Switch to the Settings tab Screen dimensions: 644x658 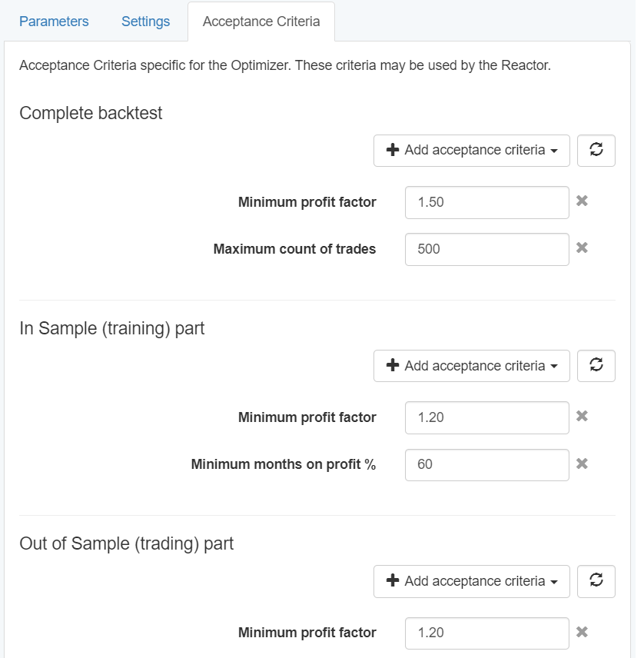(x=145, y=22)
